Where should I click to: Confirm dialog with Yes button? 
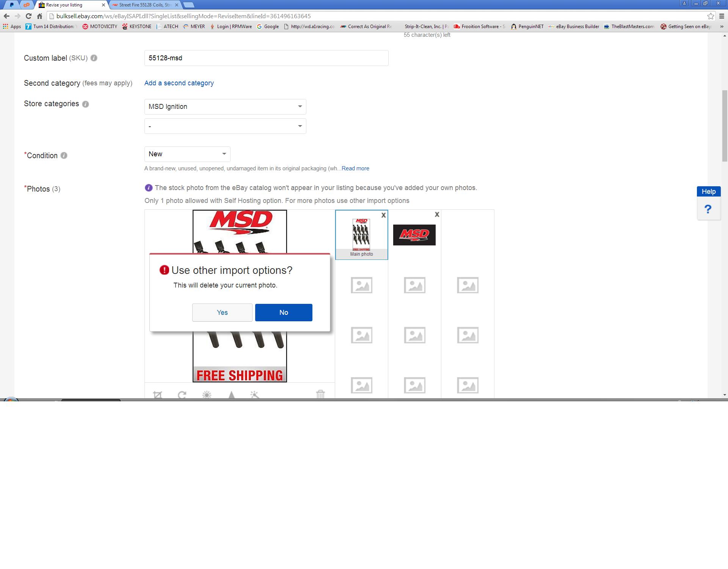(x=222, y=313)
